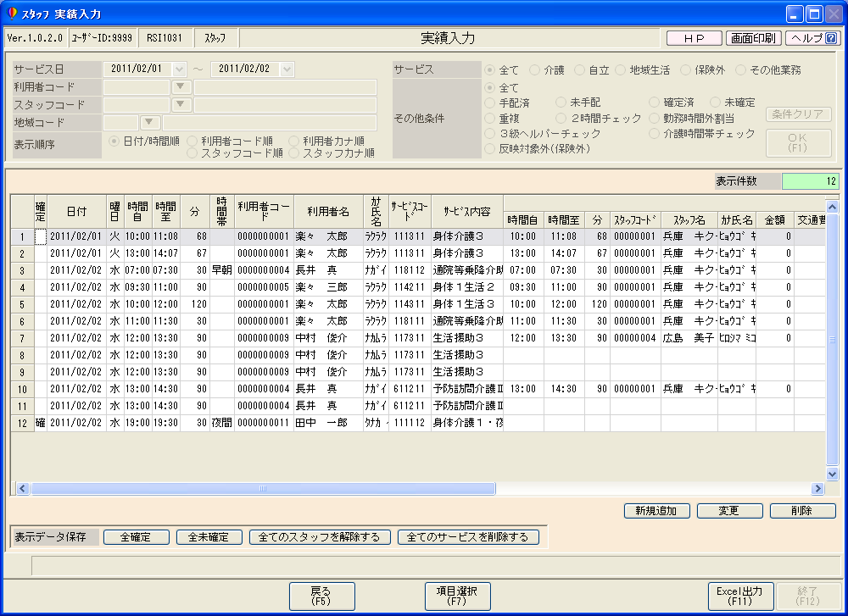848x616 pixels.
Task: Select row 12 cell 田中 一郎
Action: point(328,423)
